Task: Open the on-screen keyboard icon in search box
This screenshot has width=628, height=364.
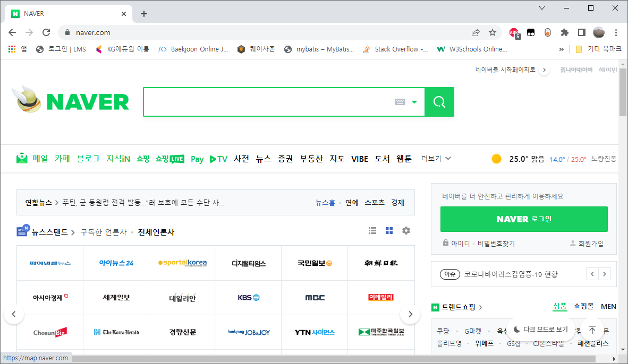Action: click(400, 102)
